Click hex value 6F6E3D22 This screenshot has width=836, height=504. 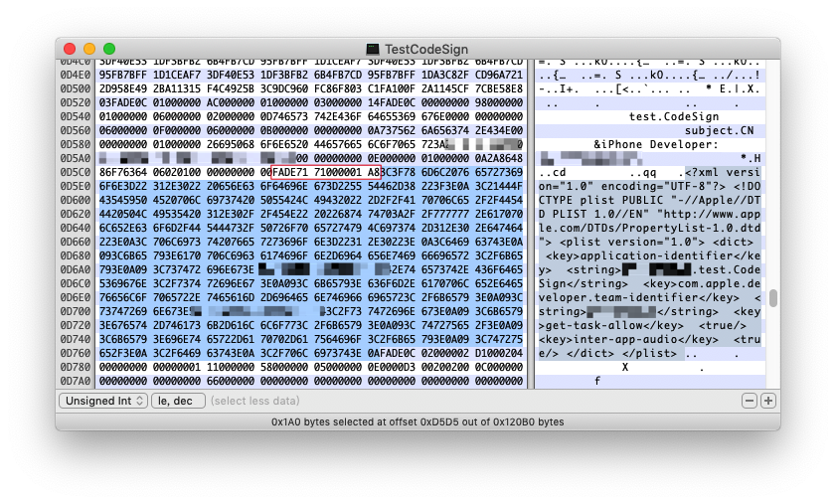pyautogui.click(x=123, y=186)
